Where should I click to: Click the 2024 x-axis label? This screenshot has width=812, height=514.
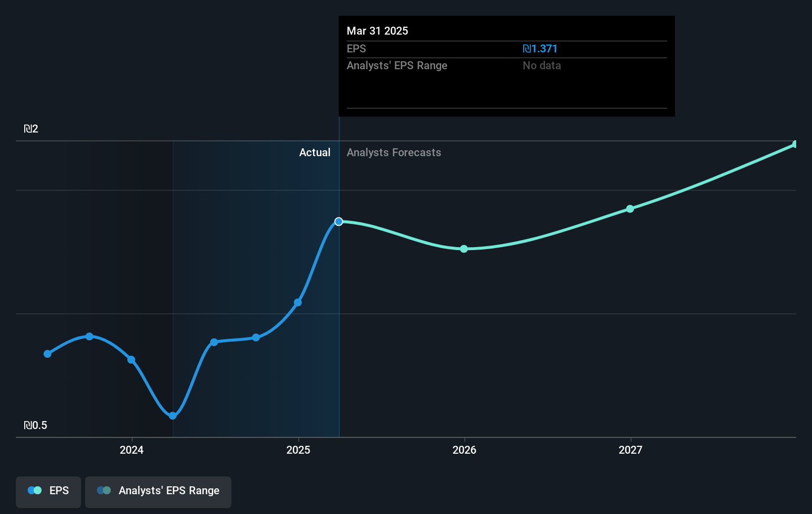[x=132, y=450]
